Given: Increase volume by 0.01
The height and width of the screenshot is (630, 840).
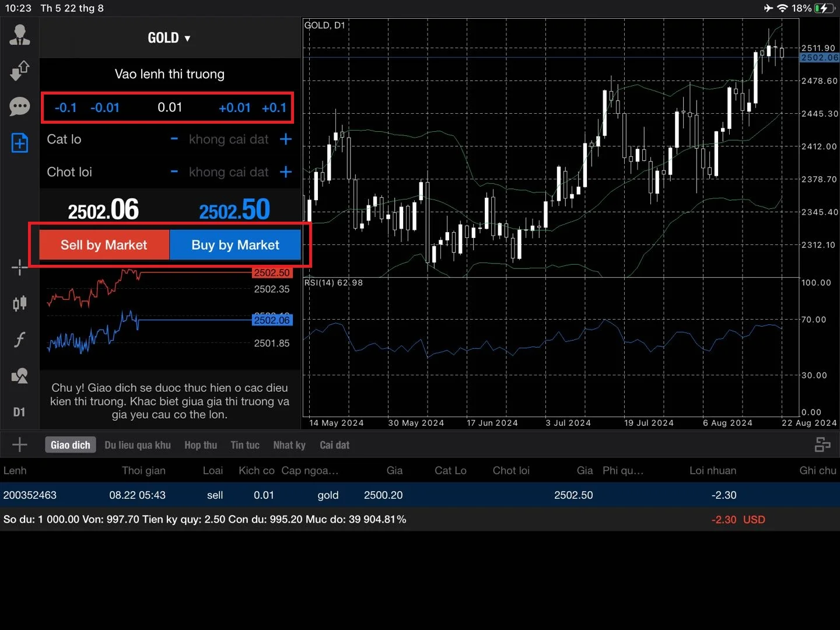Looking at the screenshot, I should 235,108.
